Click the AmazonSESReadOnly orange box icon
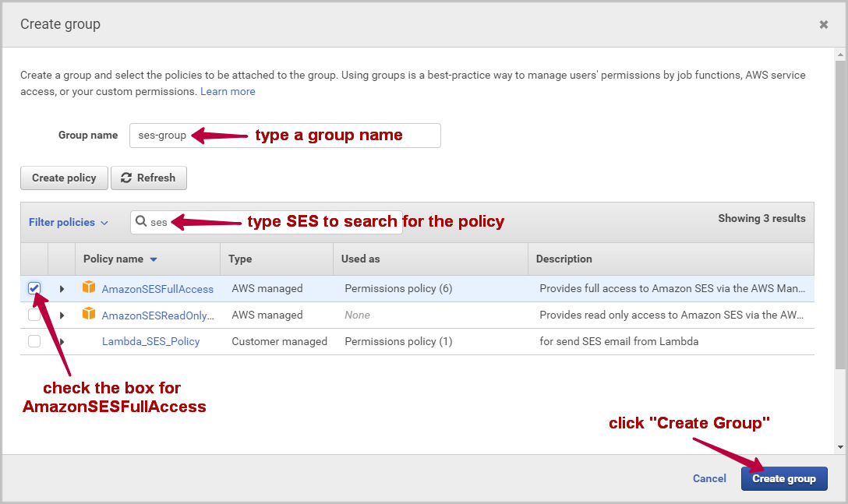This screenshot has width=848, height=504. [x=89, y=314]
